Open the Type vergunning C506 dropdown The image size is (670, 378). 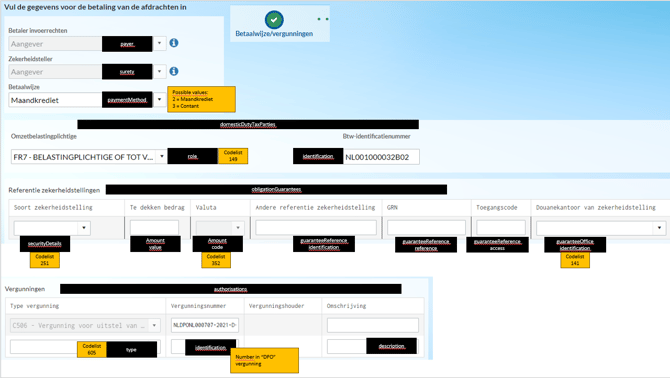tap(154, 325)
